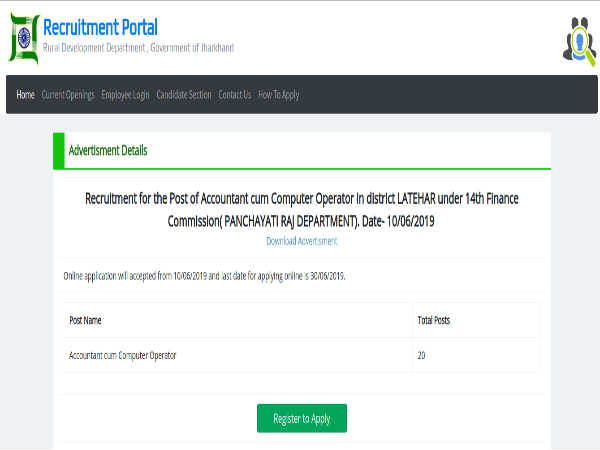Open the Current Openings menu
Image resolution: width=600 pixels, height=450 pixels.
click(68, 95)
